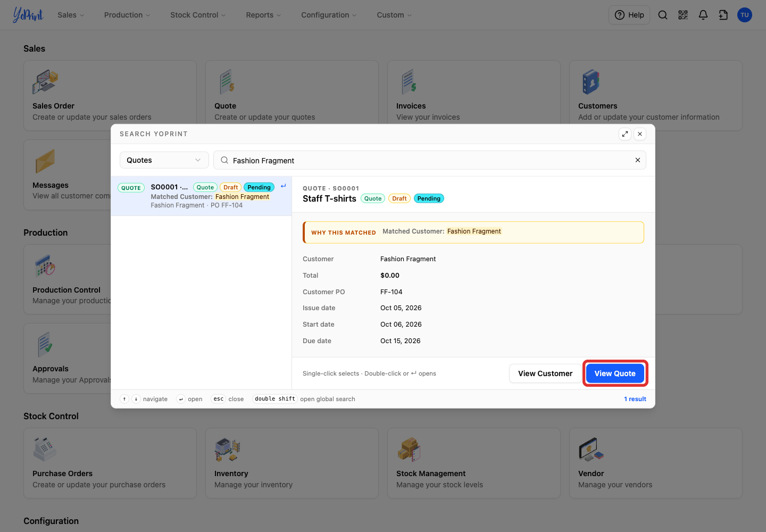
Task: Open the Approvals card icon
Action: [x=45, y=345]
